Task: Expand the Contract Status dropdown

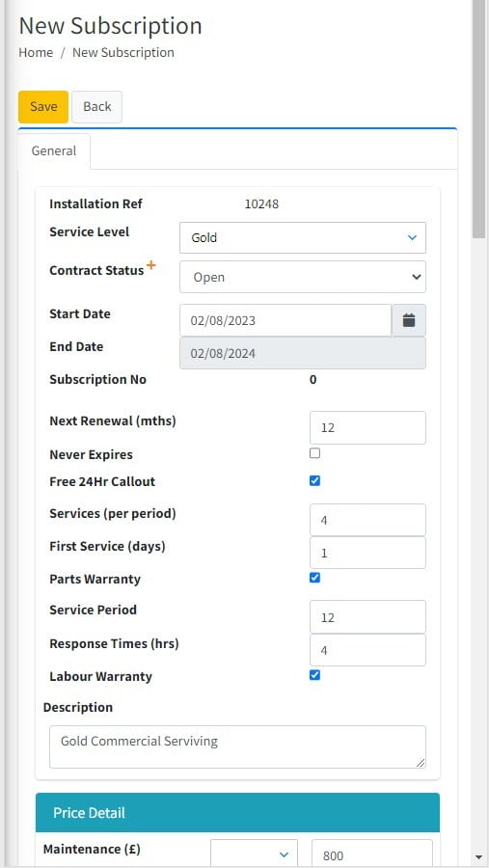Action: [303, 277]
